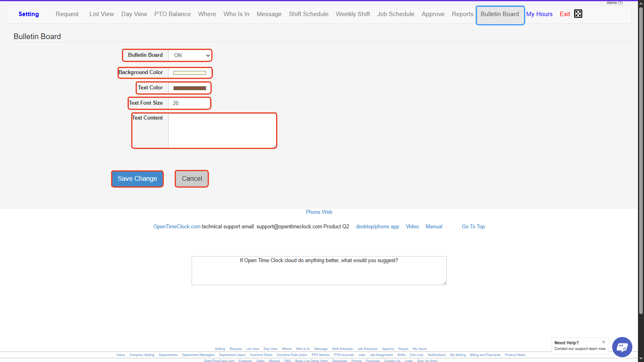Open the desktop/phone app link

click(x=377, y=227)
